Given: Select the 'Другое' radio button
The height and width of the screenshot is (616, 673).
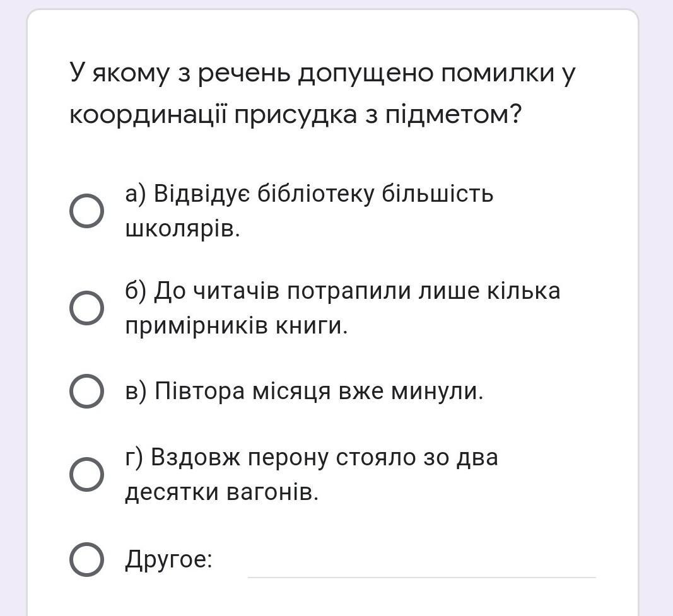Looking at the screenshot, I should (x=86, y=559).
